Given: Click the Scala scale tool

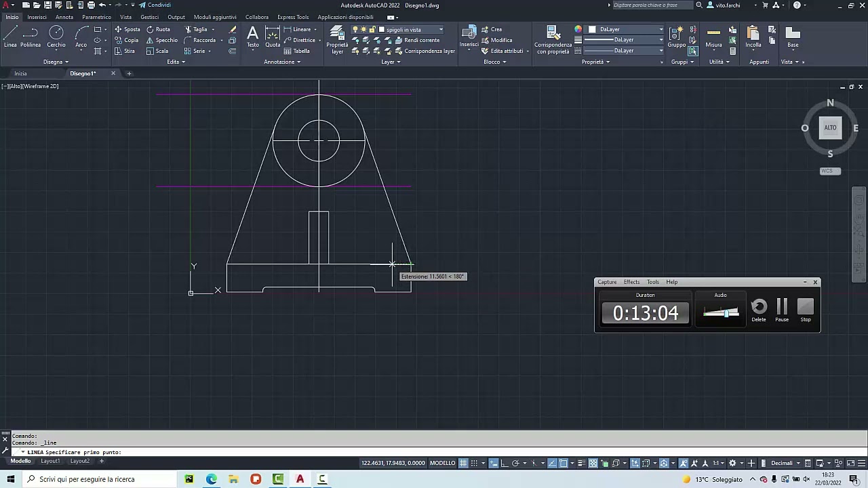Looking at the screenshot, I should pos(157,51).
